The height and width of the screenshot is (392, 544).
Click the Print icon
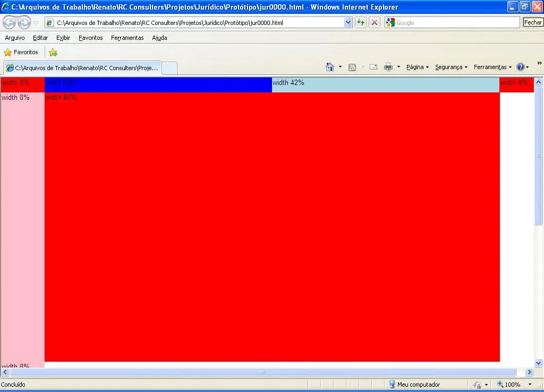pos(388,67)
